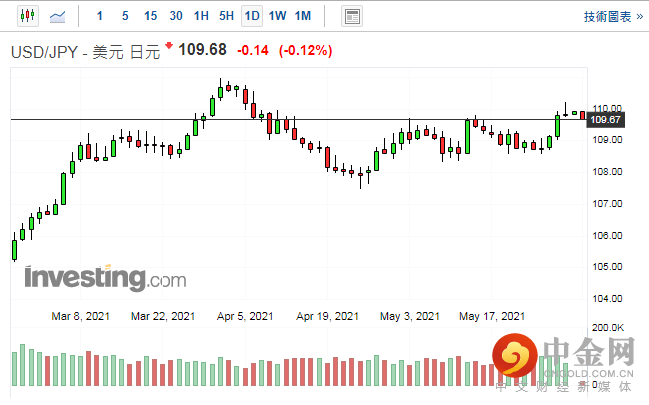Click the May 3, 2021 date label
The width and height of the screenshot is (649, 405).
click(x=410, y=316)
